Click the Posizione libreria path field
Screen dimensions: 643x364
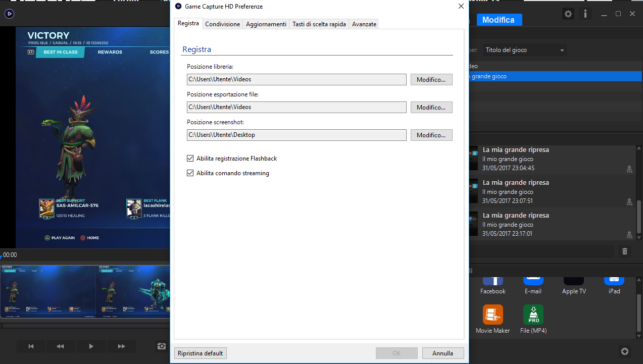(x=296, y=79)
